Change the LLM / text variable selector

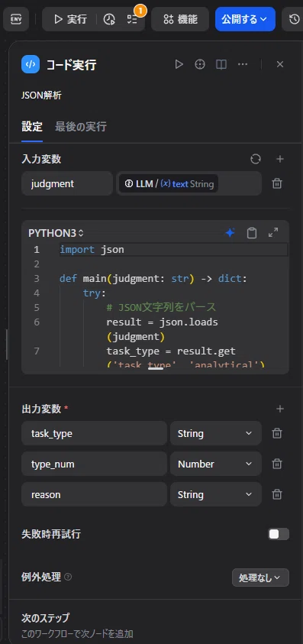click(x=189, y=183)
